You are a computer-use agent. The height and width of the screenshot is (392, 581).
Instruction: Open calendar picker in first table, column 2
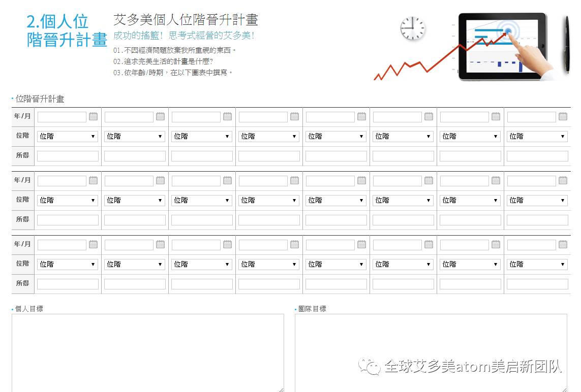(x=161, y=117)
